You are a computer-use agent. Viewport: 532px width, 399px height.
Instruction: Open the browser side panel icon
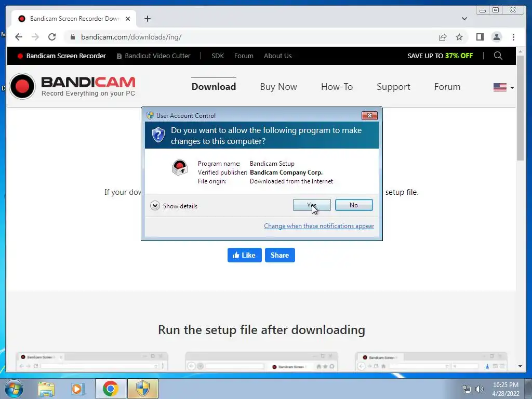[480, 37]
